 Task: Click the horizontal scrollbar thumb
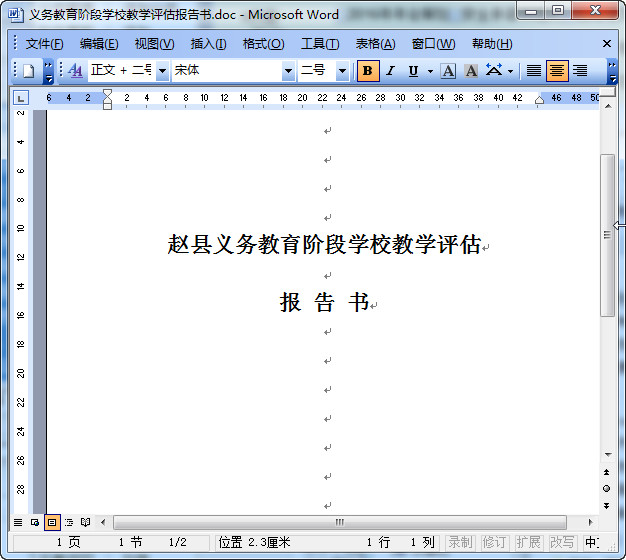pyautogui.click(x=340, y=522)
